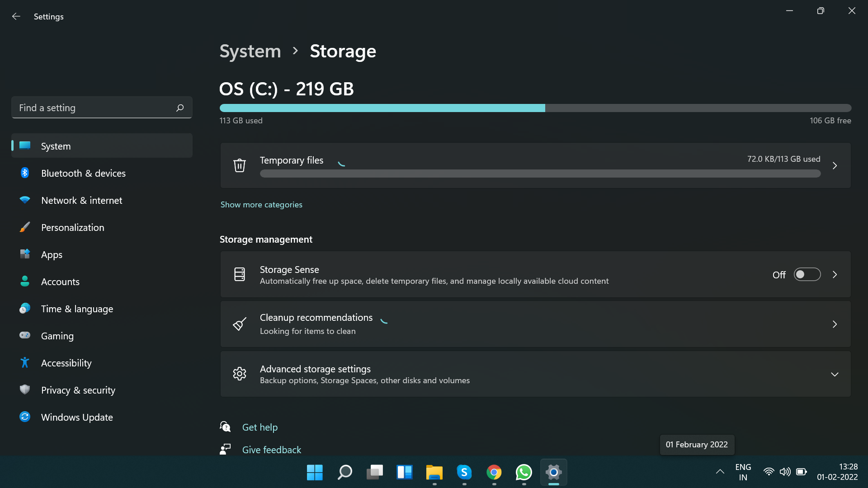868x488 pixels.
Task: Expand Advanced storage settings chevron
Action: click(835, 375)
